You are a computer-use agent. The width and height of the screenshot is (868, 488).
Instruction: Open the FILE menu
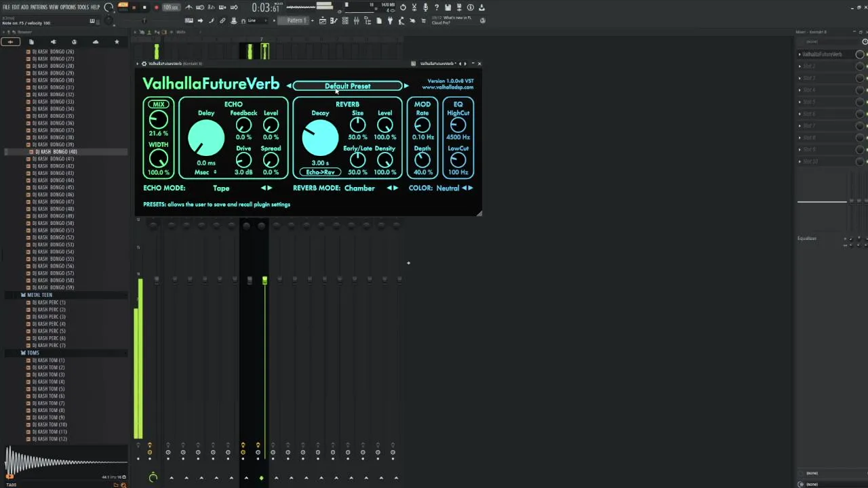tap(6, 7)
